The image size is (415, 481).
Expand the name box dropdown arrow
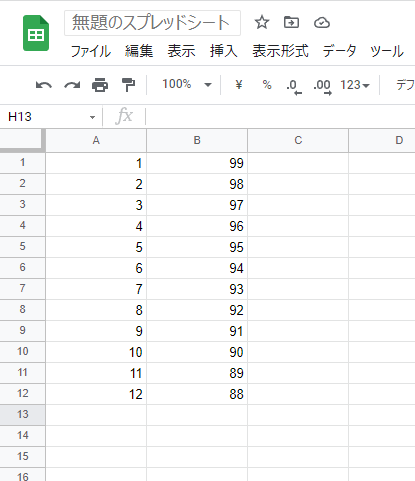(x=92, y=117)
